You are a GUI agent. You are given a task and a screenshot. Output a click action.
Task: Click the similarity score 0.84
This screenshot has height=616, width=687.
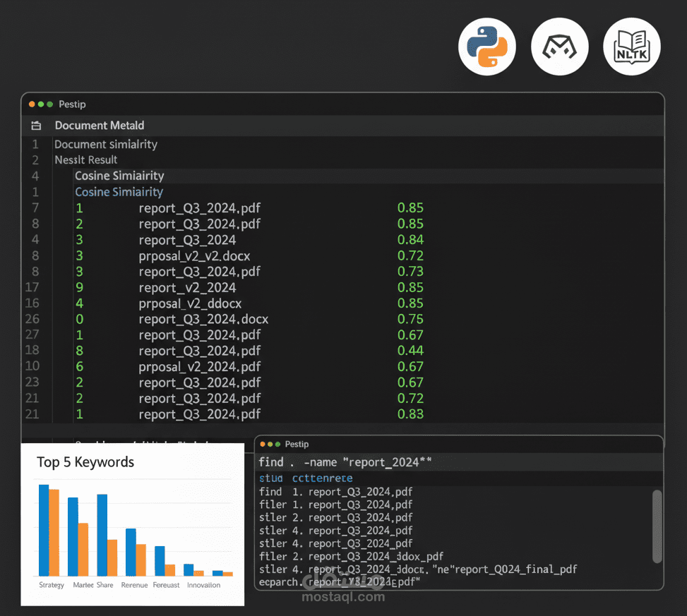click(410, 239)
